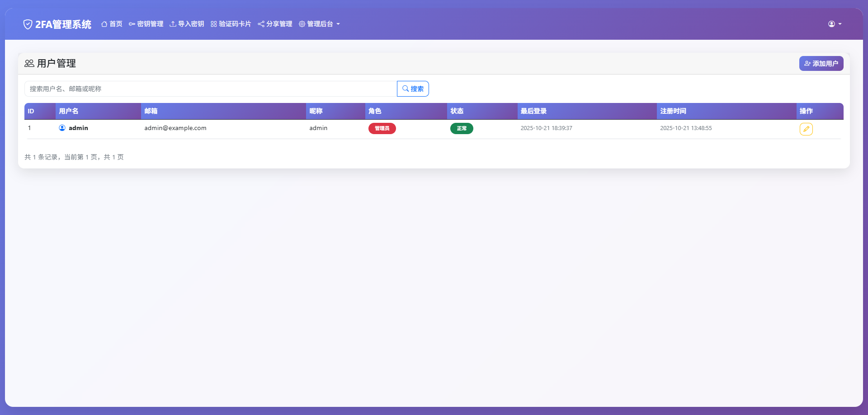Image resolution: width=868 pixels, height=415 pixels.
Task: Open the account dropdown at top right
Action: coord(834,24)
